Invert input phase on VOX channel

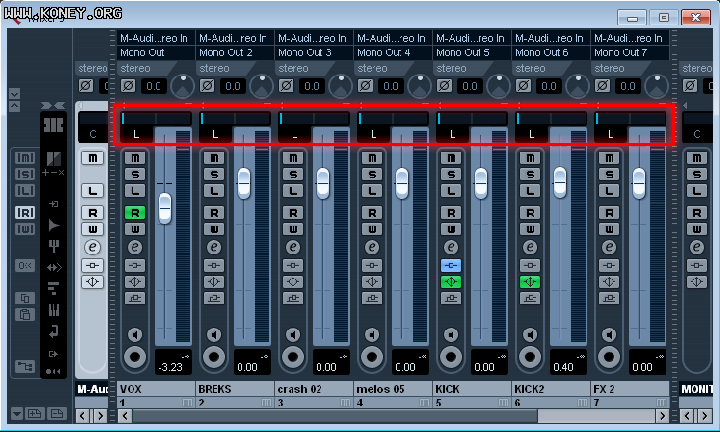coord(128,86)
